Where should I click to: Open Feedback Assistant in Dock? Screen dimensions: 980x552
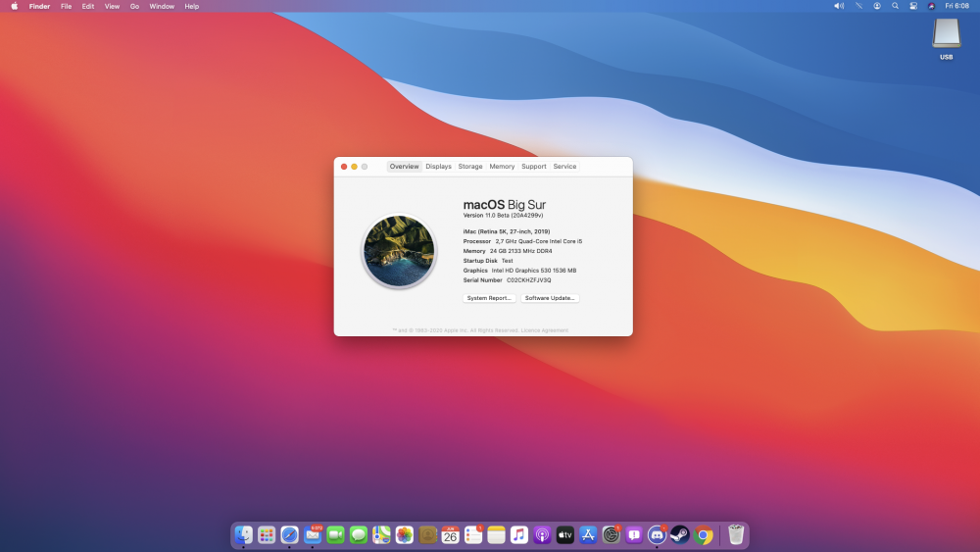coord(634,535)
